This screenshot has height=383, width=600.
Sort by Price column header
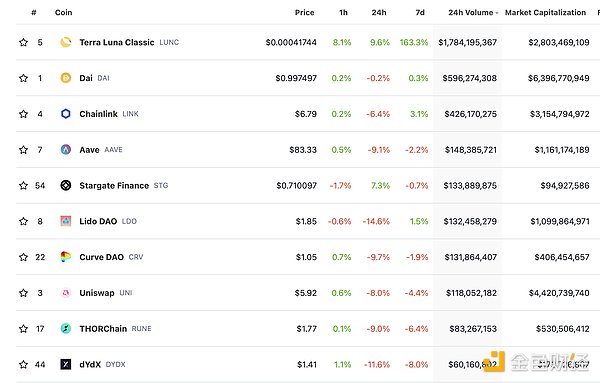(305, 13)
